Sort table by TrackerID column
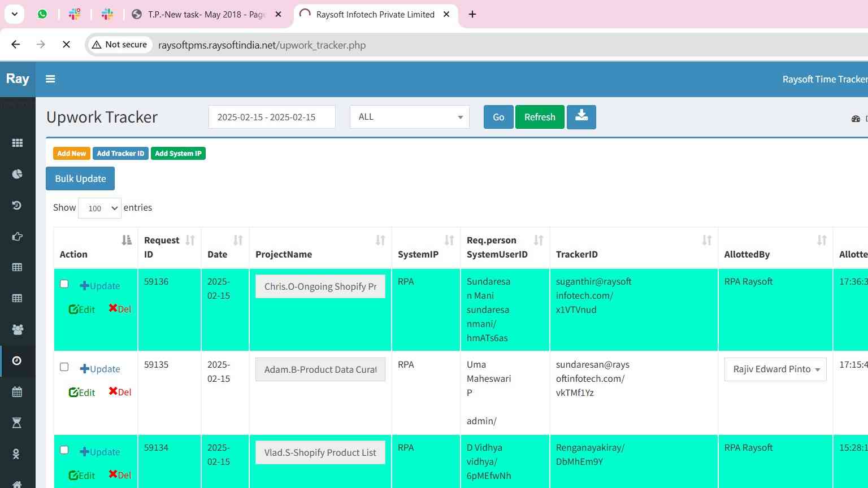Screen dimensions: 868x488 click(x=707, y=240)
